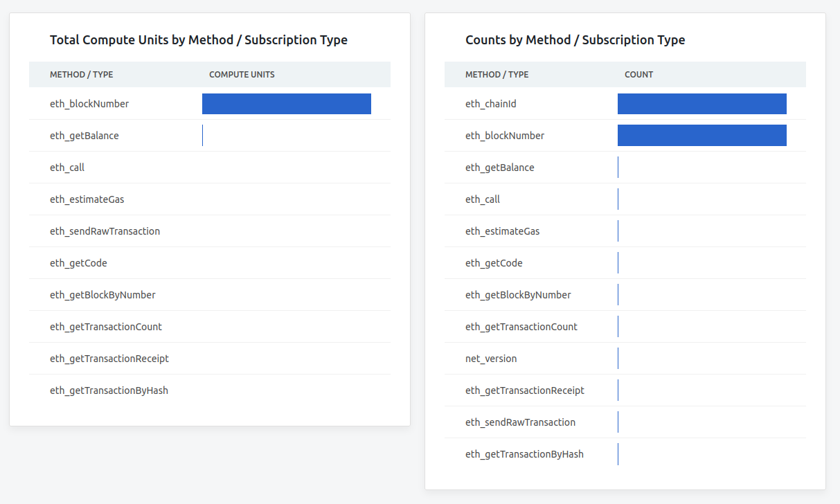Select eth_getBlockByNumber in the compute units table
The width and height of the screenshot is (840, 504).
pos(104,294)
